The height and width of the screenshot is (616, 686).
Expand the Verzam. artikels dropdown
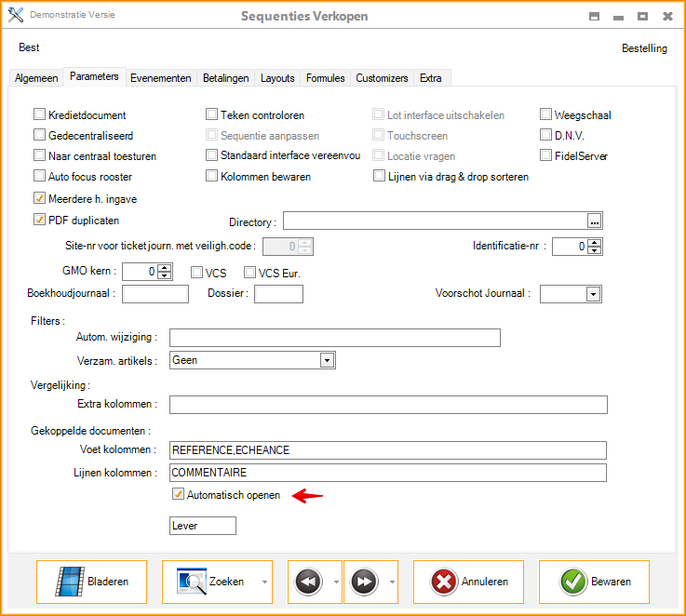tap(327, 360)
